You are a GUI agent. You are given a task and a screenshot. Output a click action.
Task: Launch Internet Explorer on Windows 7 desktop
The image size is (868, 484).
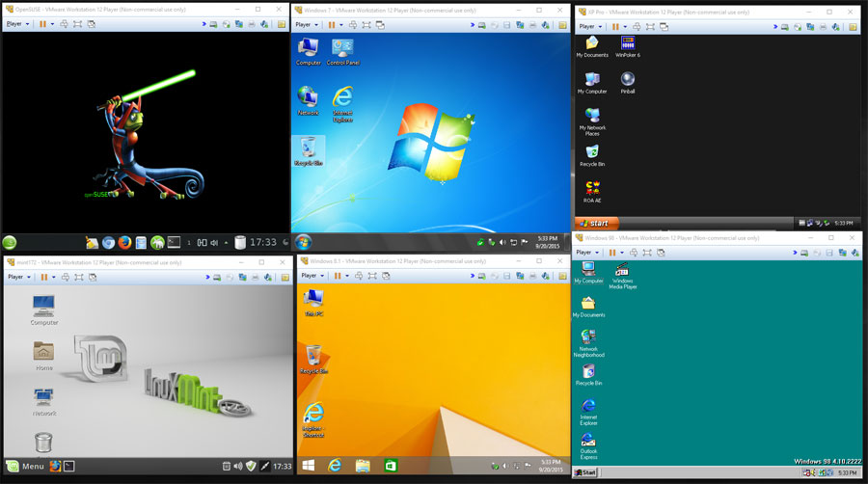[342, 103]
